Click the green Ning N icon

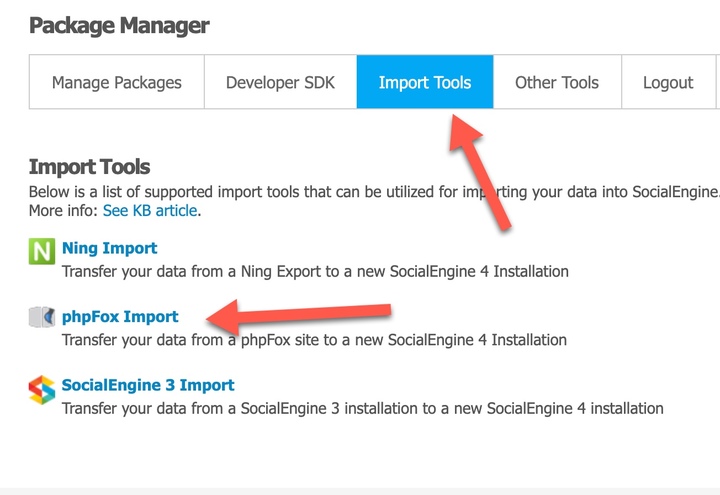(42, 251)
